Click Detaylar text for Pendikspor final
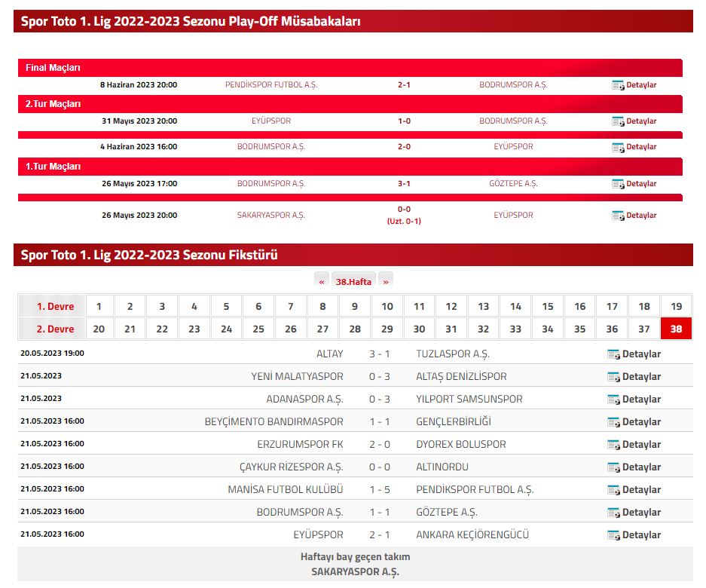Screen dimensions: 706x588 (641, 85)
